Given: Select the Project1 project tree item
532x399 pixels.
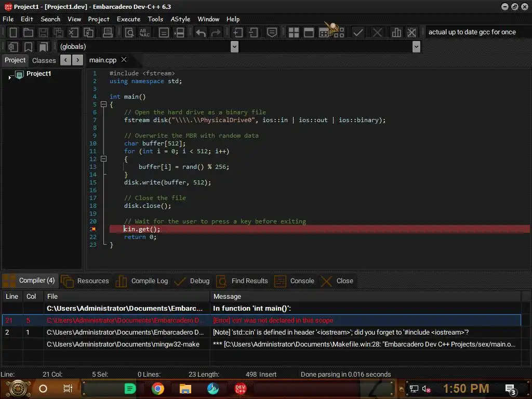Looking at the screenshot, I should pyautogui.click(x=38, y=74).
